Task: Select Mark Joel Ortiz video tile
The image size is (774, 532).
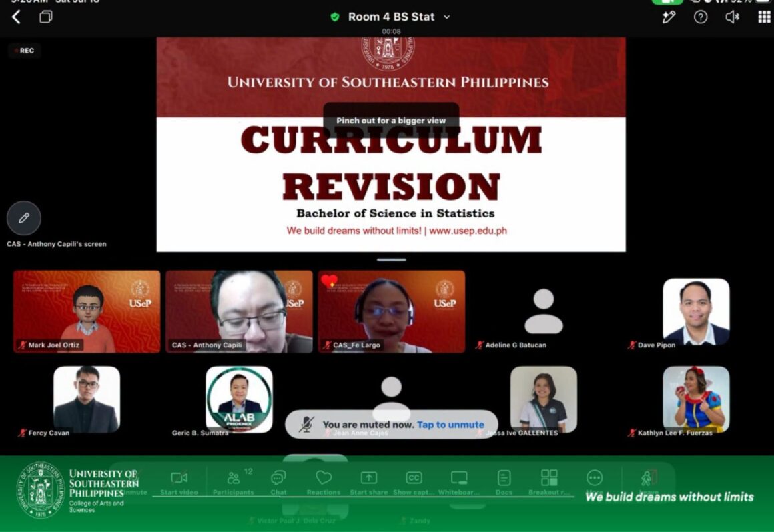Action: coord(87,311)
